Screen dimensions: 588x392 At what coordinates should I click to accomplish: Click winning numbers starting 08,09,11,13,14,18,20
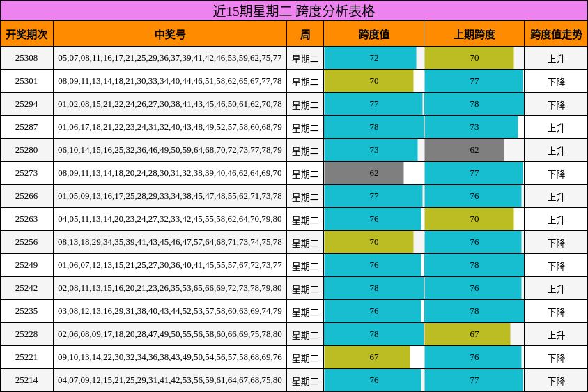170,173
